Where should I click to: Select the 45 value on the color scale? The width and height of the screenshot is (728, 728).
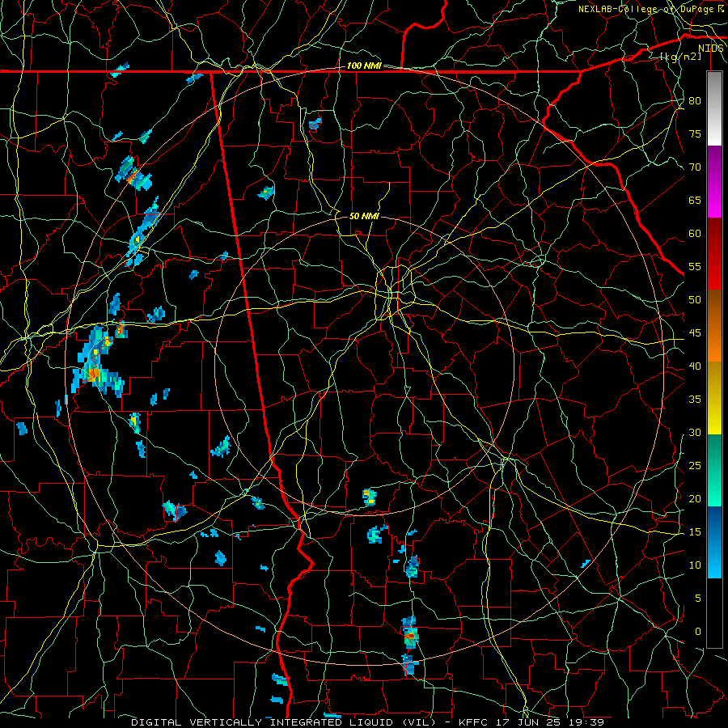(x=695, y=333)
